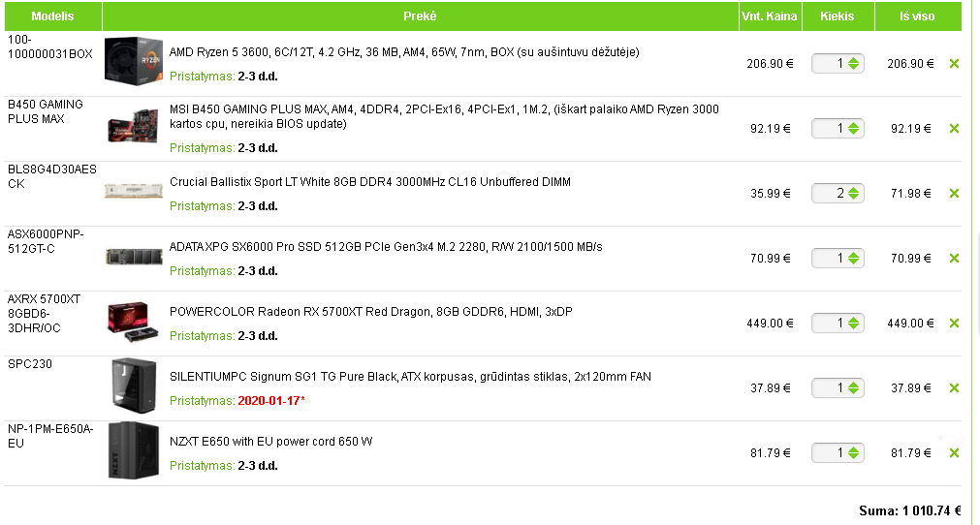Delete Crucial Ballistix RAM from cart
The height and width of the screenshot is (525, 980).
click(954, 194)
